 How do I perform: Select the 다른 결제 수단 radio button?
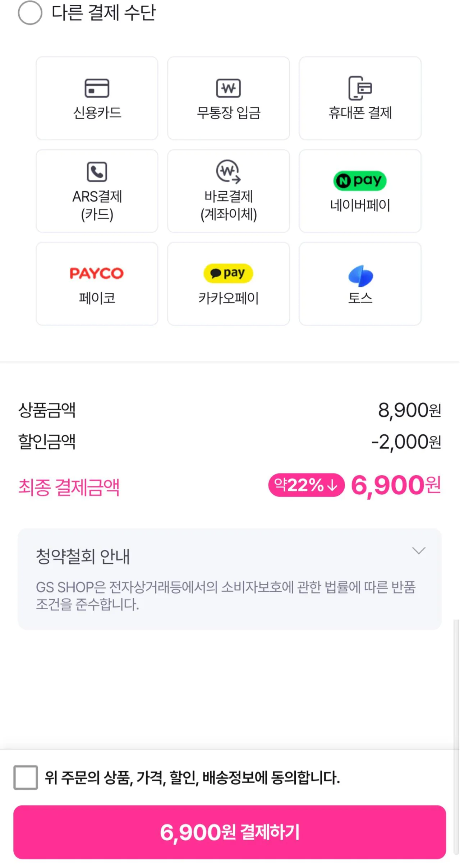coord(30,13)
